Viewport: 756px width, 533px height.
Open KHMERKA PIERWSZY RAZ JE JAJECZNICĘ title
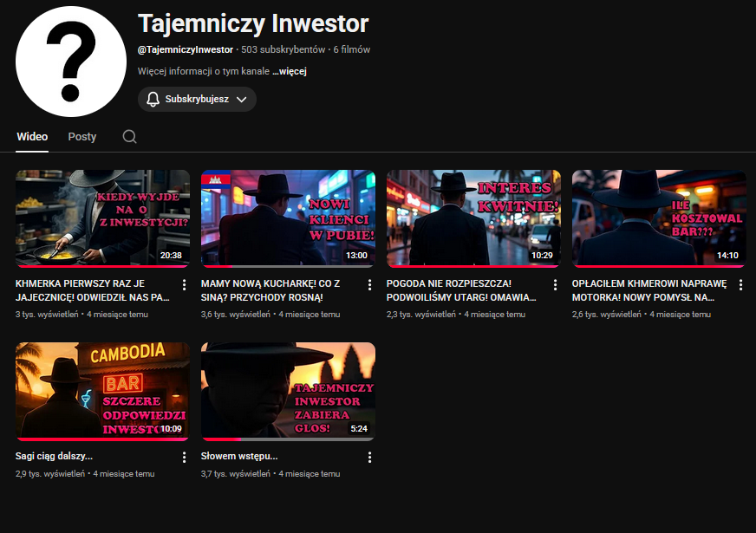tap(93, 290)
